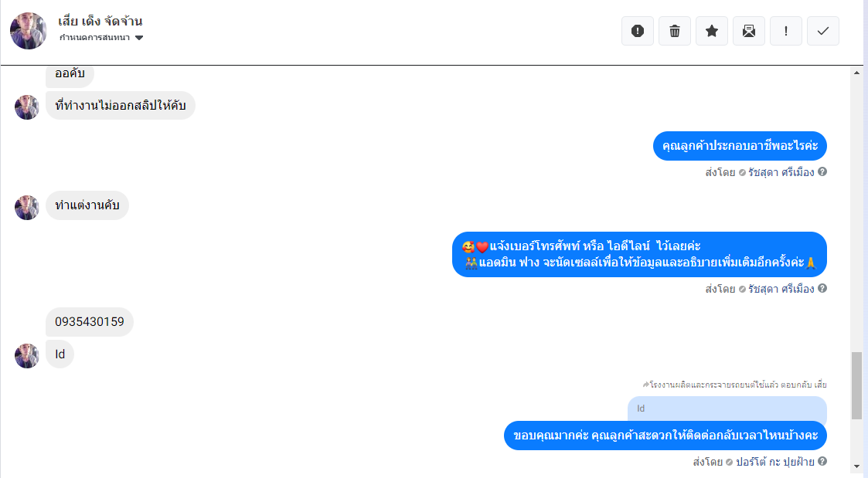Click the dropdown arrow under contact name
868x478 pixels.
(x=139, y=38)
